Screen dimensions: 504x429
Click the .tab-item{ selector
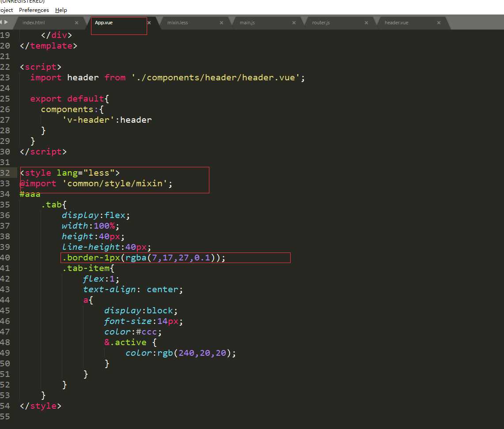[88, 268]
